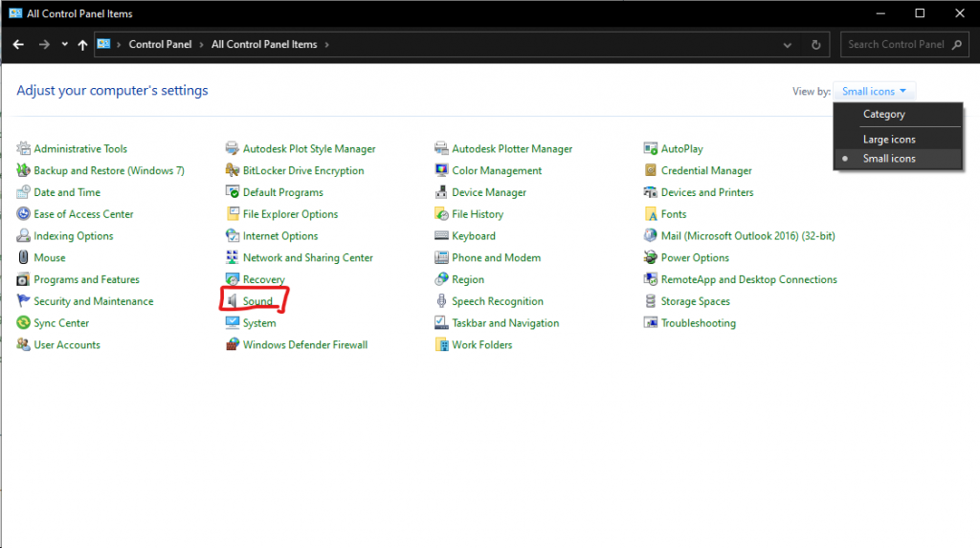Open the Power Options icon
The height and width of the screenshot is (548, 980).
650,257
